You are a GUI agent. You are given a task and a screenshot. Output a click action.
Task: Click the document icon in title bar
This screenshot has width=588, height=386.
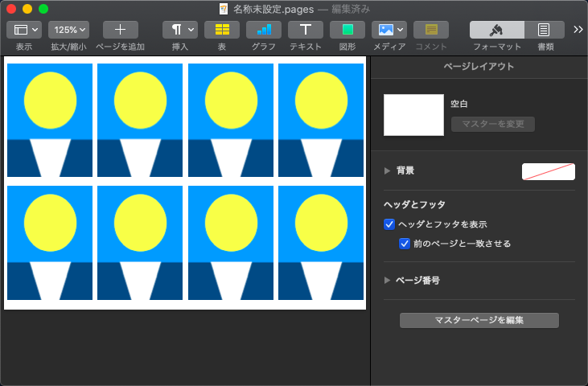click(224, 9)
